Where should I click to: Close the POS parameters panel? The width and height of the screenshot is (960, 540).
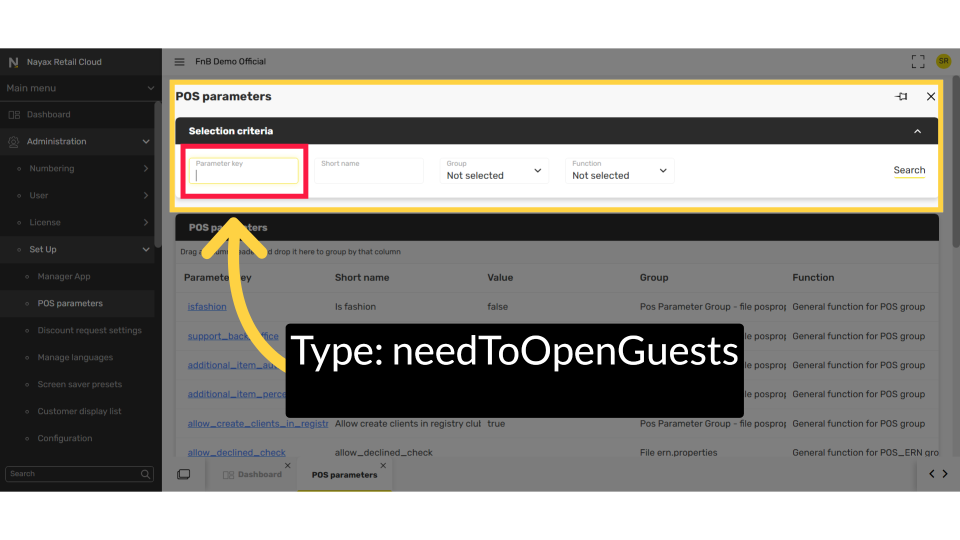931,97
